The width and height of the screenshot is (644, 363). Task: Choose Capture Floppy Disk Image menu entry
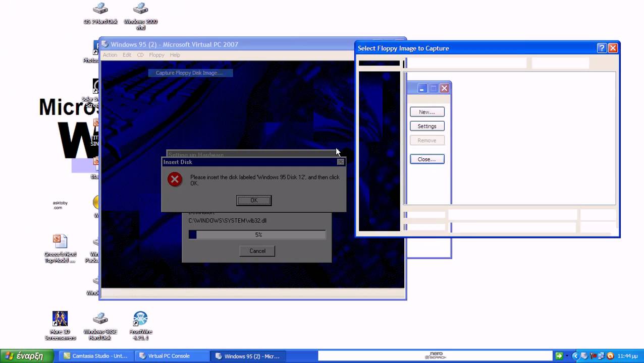click(190, 73)
